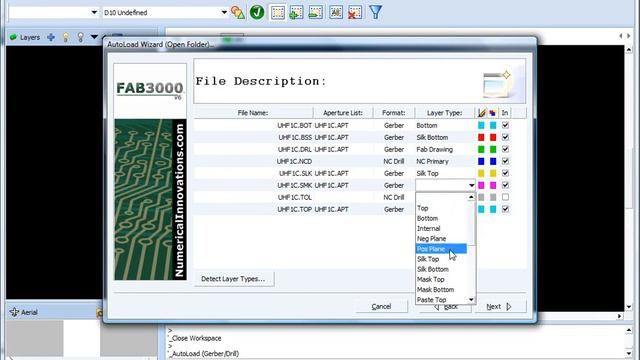Choose Pos Plane from layer type list

441,249
